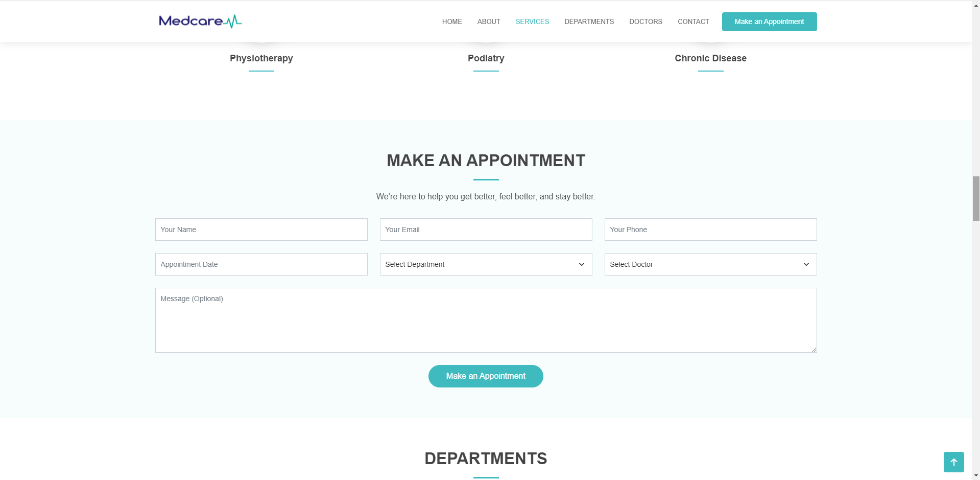Open the Doctors menu item
The image size is (980, 480).
pyautogui.click(x=646, y=21)
